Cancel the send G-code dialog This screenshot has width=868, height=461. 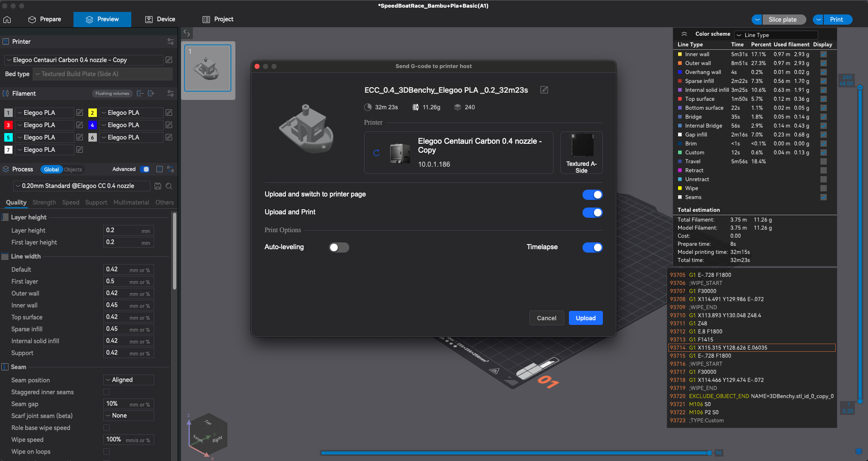click(546, 318)
